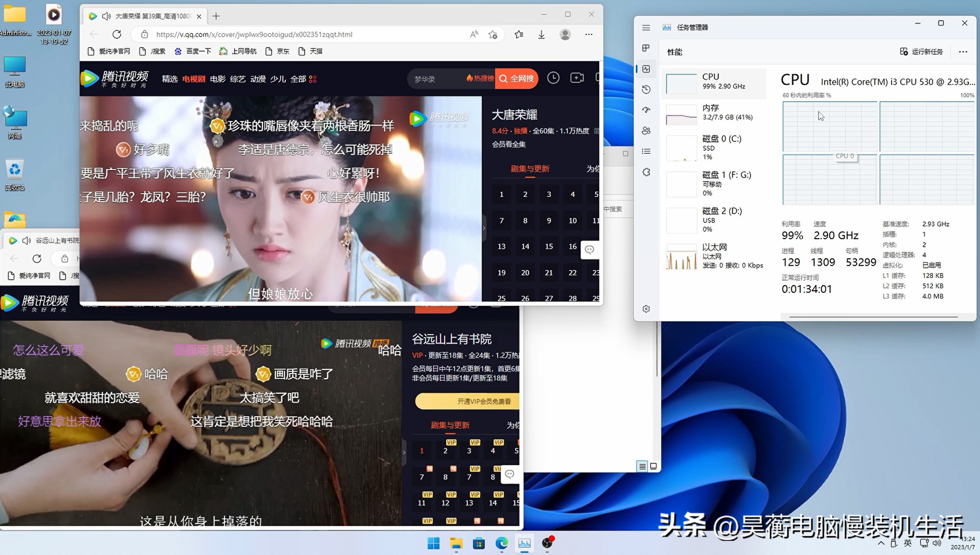
Task: Select 剧集与更新 tab for 大唐荣耀
Action: (530, 169)
